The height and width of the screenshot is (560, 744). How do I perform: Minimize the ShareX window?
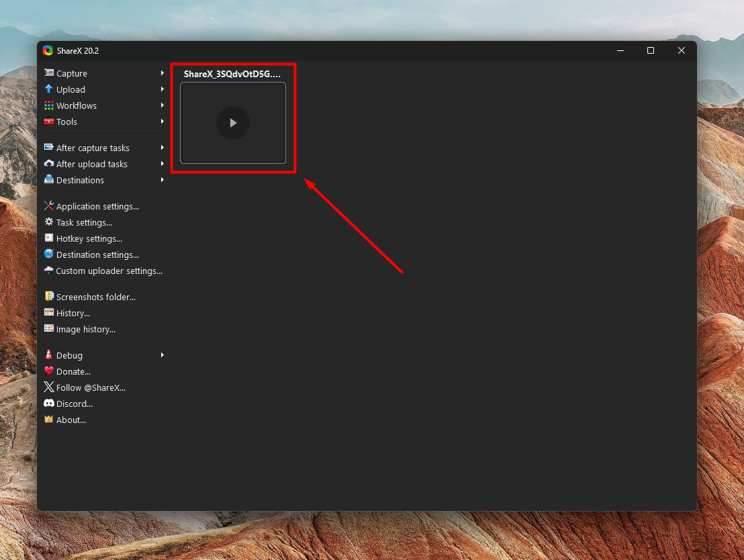tap(620, 51)
